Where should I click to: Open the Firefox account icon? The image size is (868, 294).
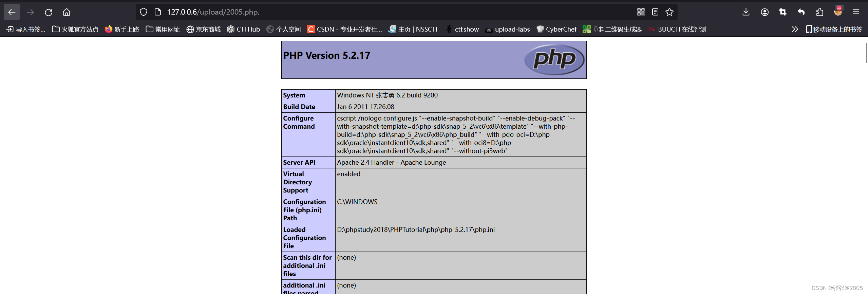765,12
